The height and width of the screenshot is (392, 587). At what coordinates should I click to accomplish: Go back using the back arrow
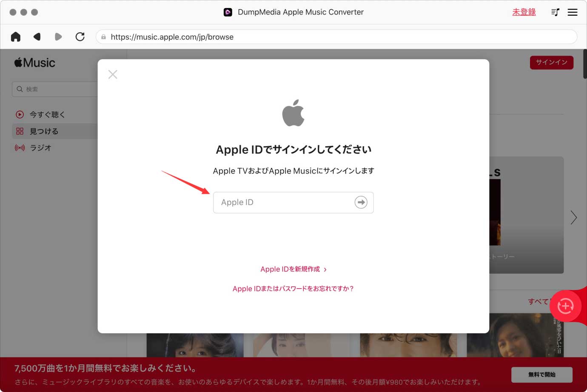(x=37, y=37)
